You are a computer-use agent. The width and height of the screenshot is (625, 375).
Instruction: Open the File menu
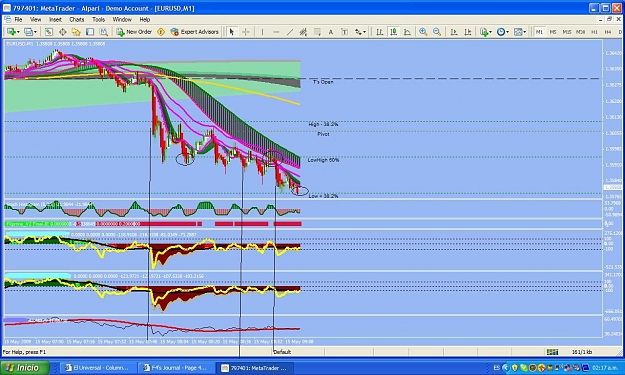(x=18, y=19)
